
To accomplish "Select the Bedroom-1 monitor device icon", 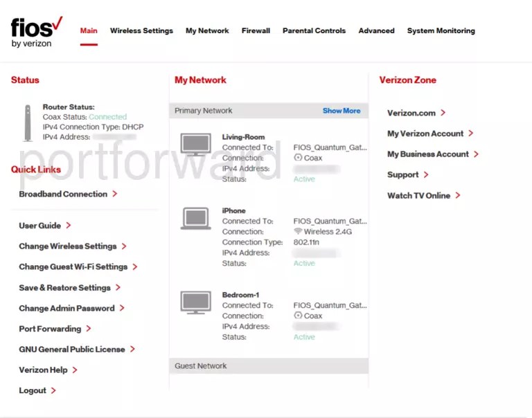I will coord(195,302).
